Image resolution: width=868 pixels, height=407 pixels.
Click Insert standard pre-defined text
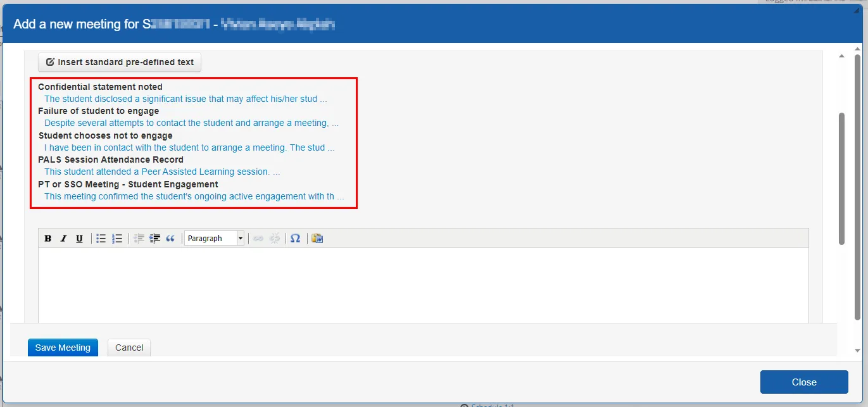(x=119, y=62)
